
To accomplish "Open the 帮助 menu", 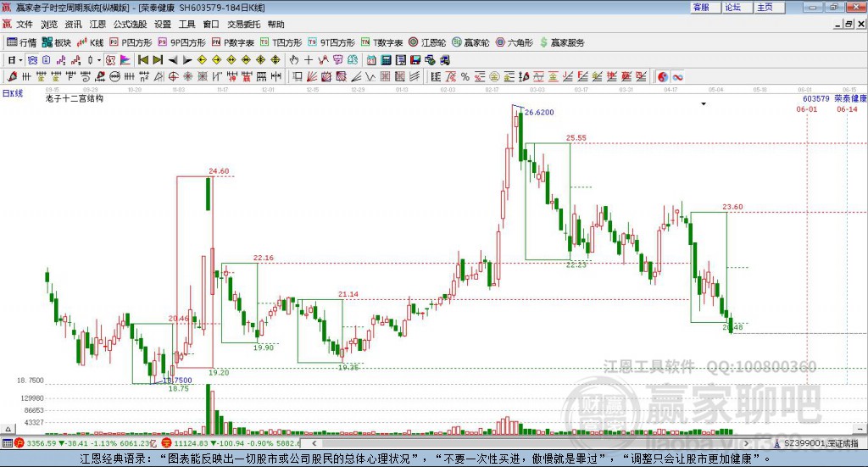I will click(x=275, y=25).
